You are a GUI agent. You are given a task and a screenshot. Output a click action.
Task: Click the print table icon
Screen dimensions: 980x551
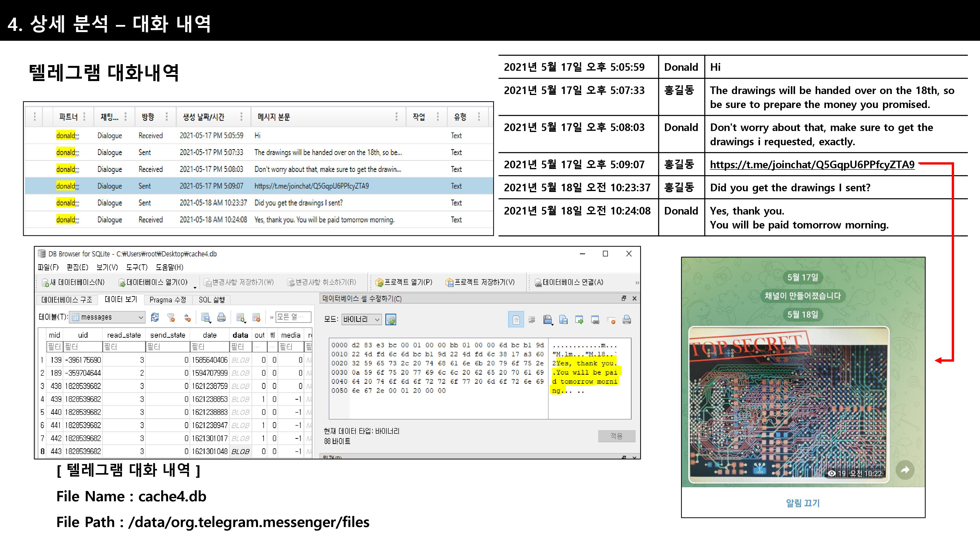[x=221, y=317]
